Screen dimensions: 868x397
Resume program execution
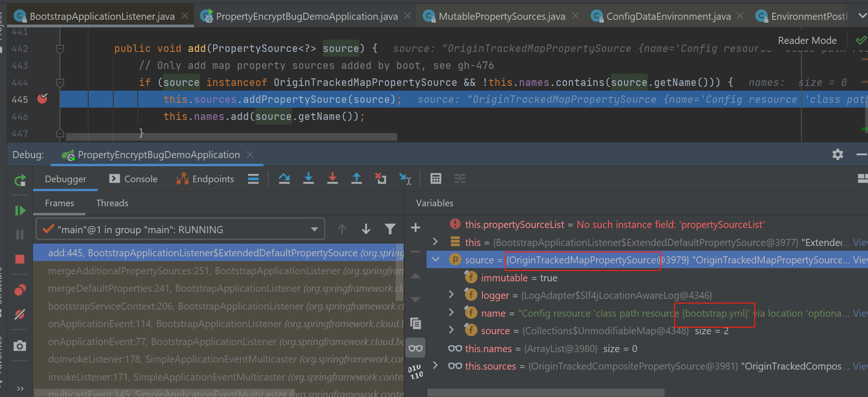pos(20,211)
